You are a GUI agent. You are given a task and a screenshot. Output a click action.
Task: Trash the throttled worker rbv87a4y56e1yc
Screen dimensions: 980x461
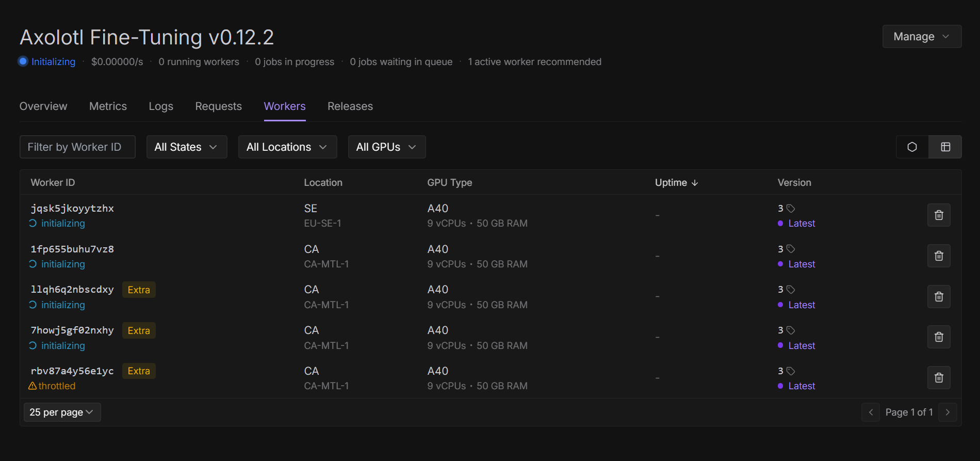939,378
